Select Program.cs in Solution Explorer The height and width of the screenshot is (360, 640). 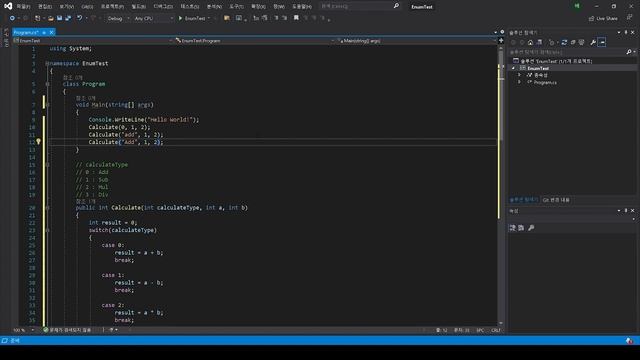545,82
